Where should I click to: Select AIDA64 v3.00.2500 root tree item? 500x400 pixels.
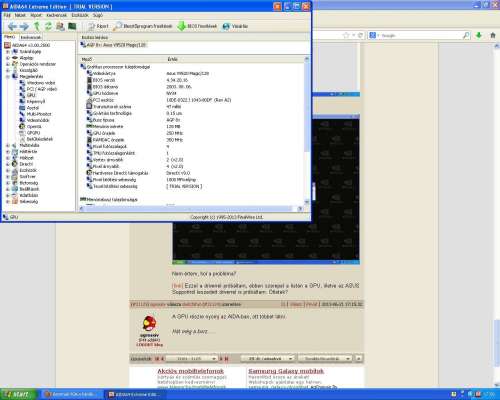(x=27, y=45)
